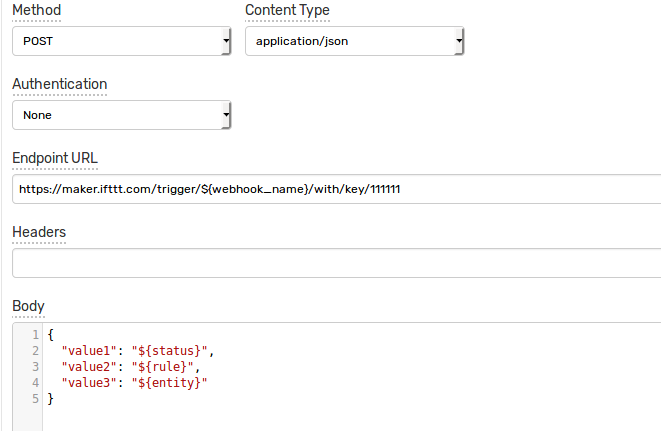Focus the Endpoint URL input field
This screenshot has width=661, height=431.
[x=337, y=189]
